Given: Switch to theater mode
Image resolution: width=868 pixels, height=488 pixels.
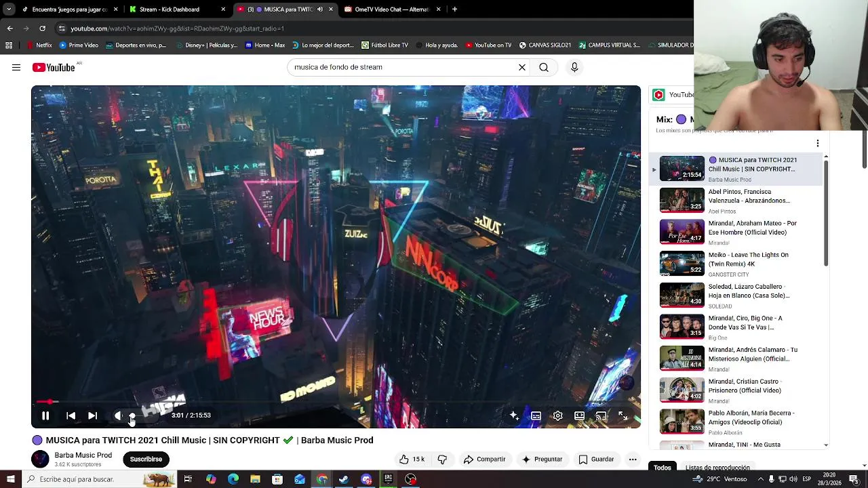Looking at the screenshot, I should point(579,415).
